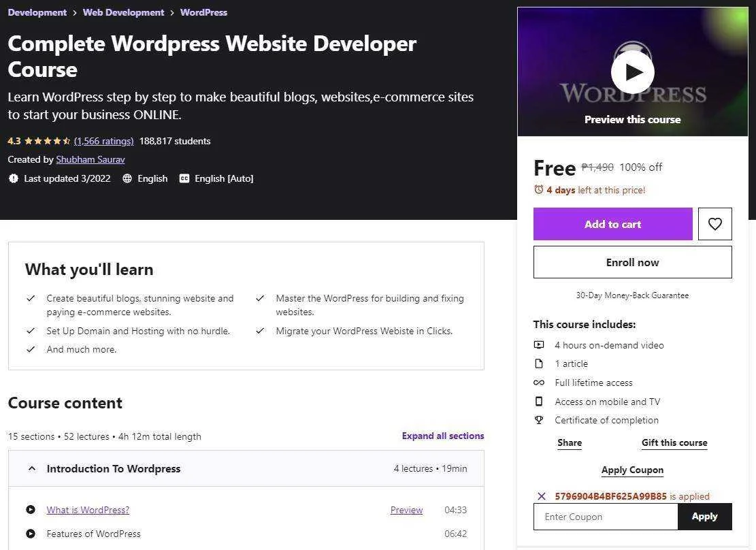
Task: Click checkmark beside Create beautiful blogs item
Action: tap(31, 298)
